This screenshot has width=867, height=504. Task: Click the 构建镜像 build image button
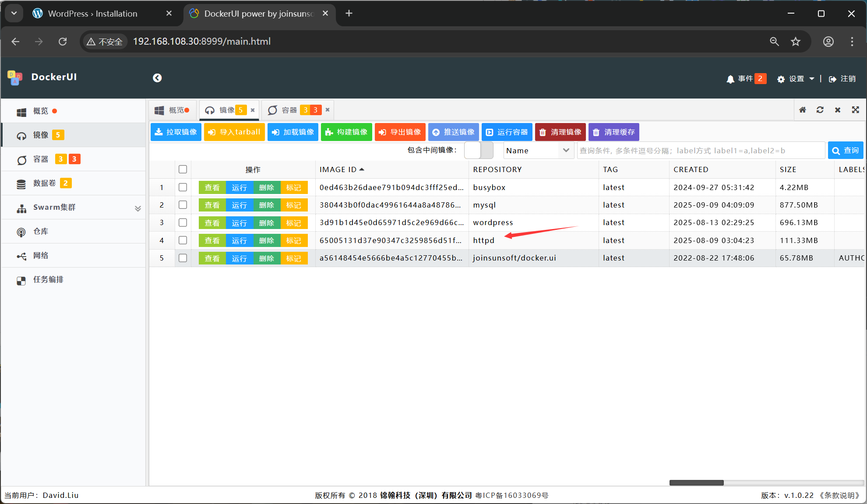pos(346,132)
